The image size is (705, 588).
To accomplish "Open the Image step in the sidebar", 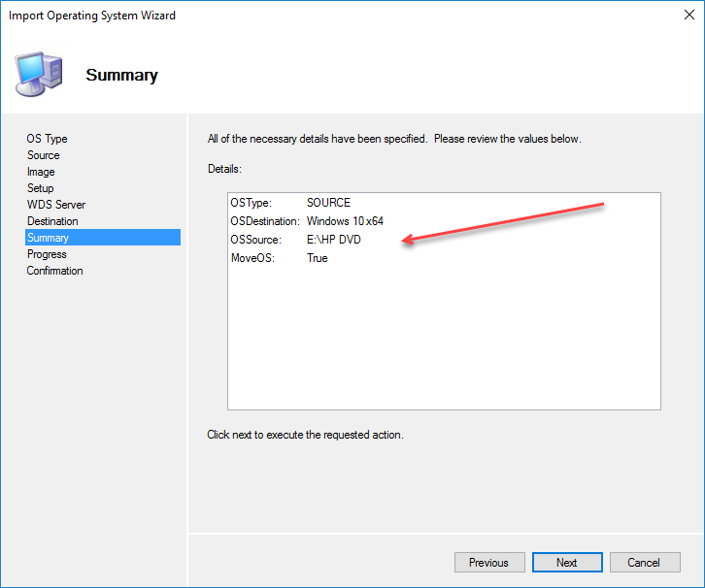I will 41,172.
